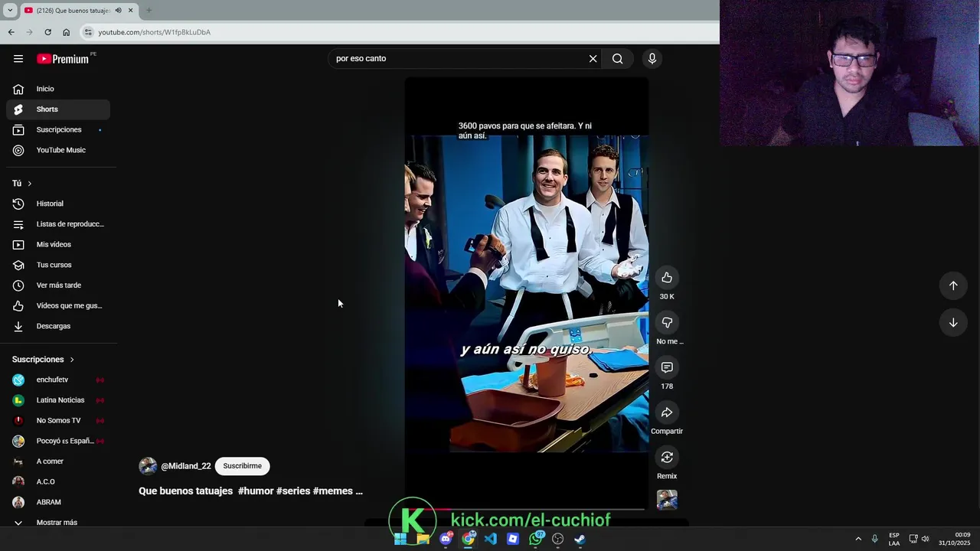980x551 pixels.
Task: Dislike the Short with thumbs down
Action: pyautogui.click(x=667, y=323)
